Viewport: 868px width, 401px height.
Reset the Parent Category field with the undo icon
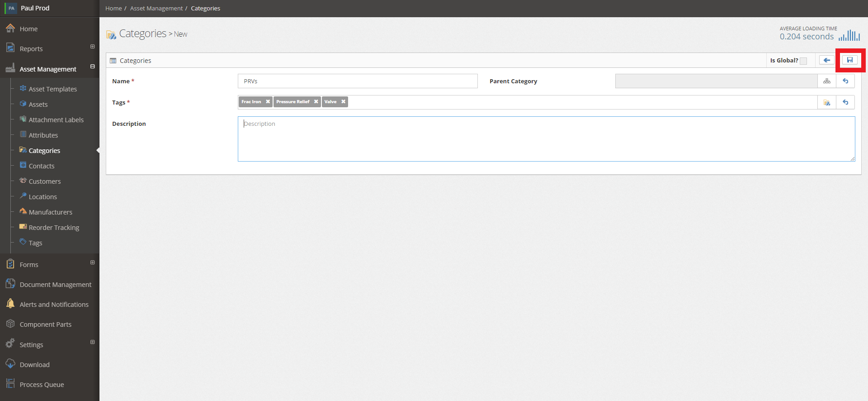[x=845, y=81]
